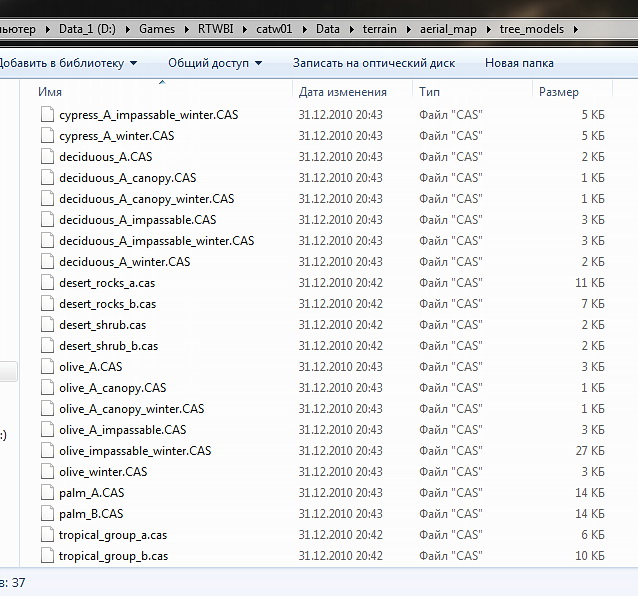Expand the arrow after Games in the path
Image resolution: width=638 pixels, height=596 pixels.
[x=187, y=29]
